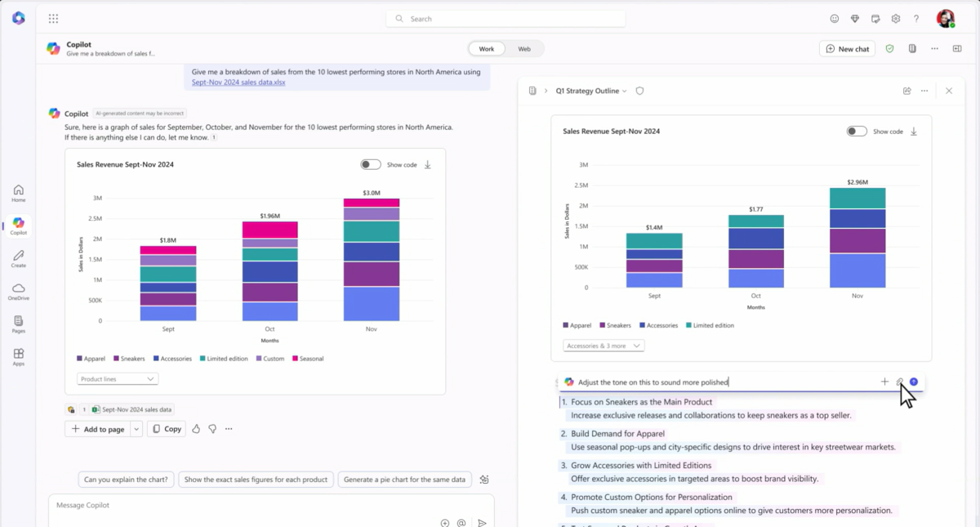Open Create in the left sidebar
980x527 pixels.
tap(18, 259)
